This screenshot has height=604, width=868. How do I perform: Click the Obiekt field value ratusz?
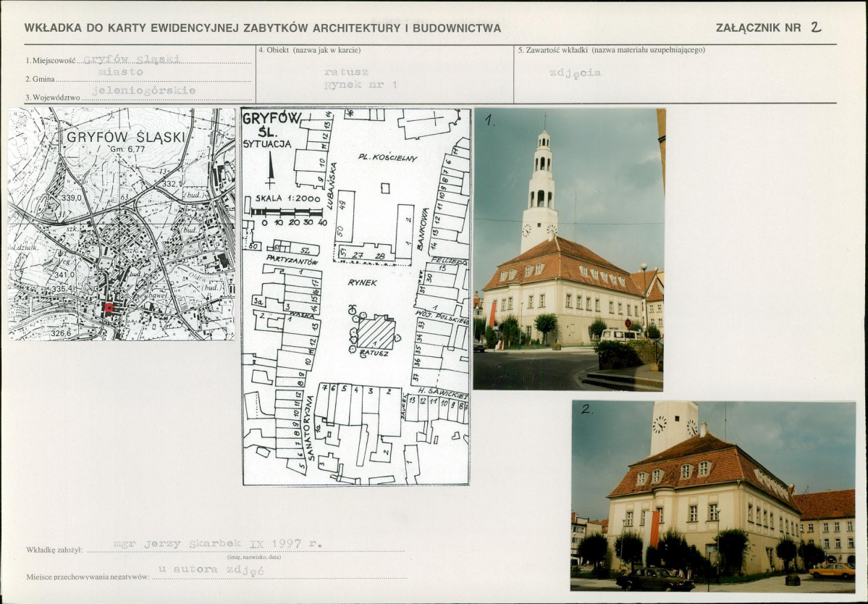tap(347, 72)
